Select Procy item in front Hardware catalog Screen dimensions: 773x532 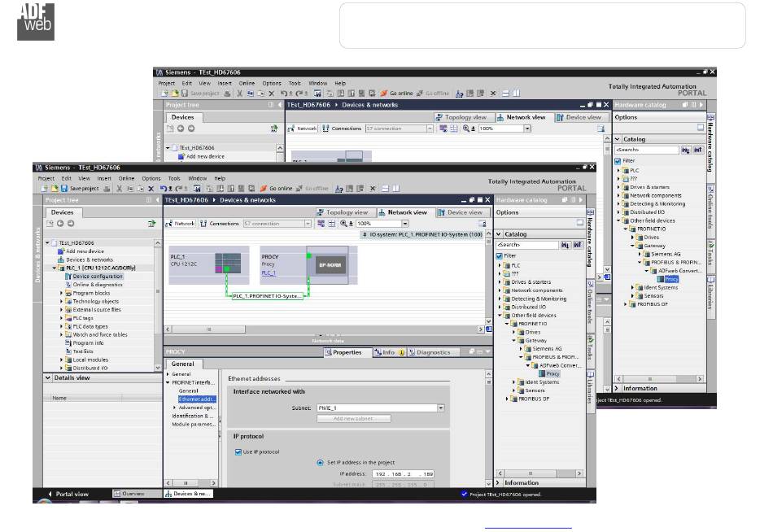click(x=552, y=373)
